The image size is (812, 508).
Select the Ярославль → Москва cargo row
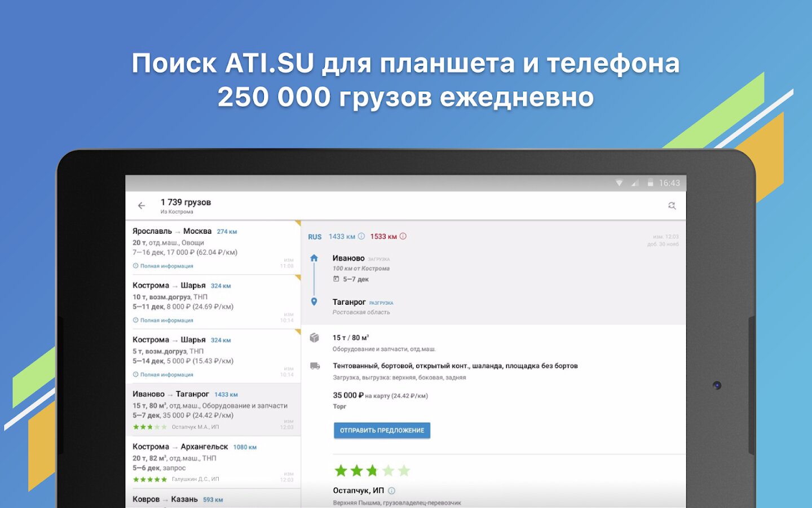(213, 248)
